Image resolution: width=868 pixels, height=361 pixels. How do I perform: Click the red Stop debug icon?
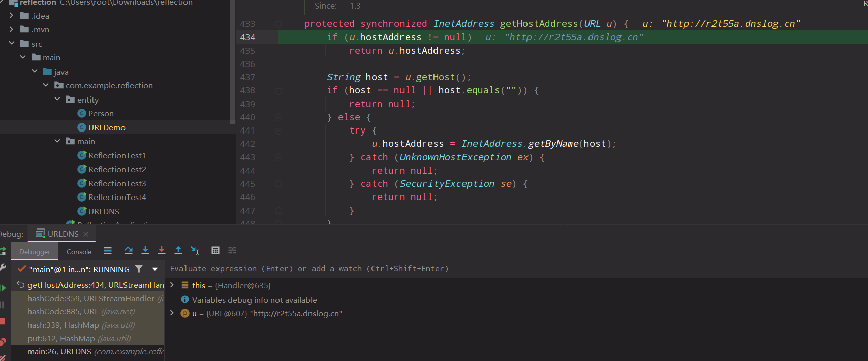[x=3, y=321]
